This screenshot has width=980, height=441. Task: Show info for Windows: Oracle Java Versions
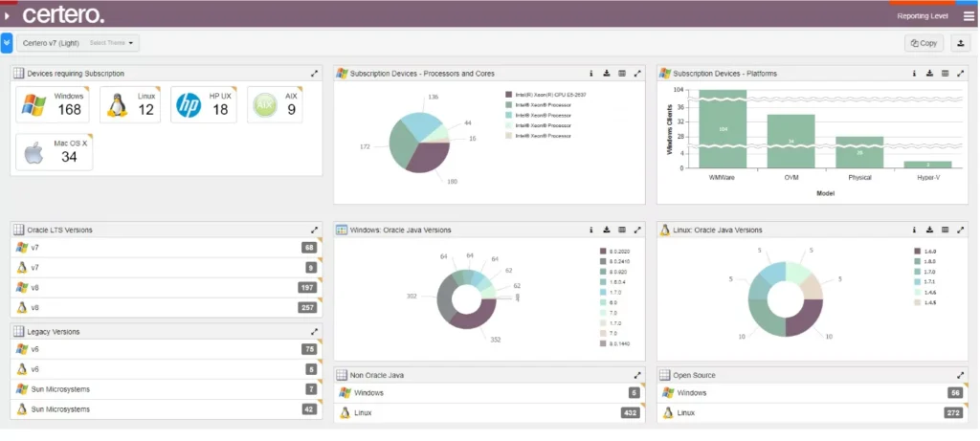click(590, 230)
